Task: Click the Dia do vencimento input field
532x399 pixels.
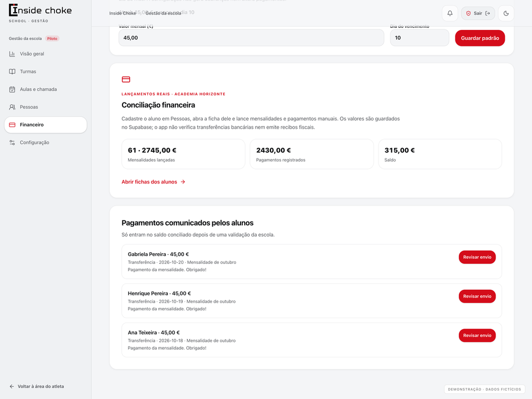Action: [x=420, y=38]
